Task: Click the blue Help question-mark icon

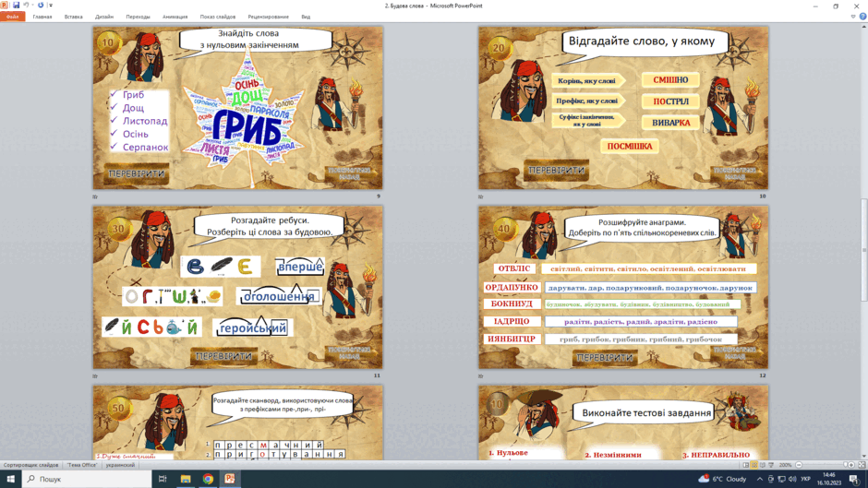Action: click(862, 17)
